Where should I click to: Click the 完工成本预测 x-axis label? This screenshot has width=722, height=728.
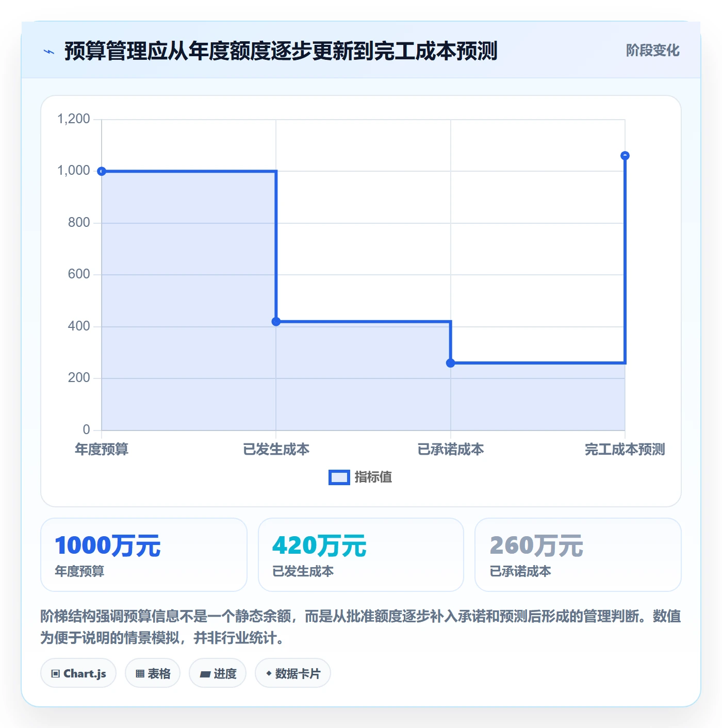click(625, 450)
